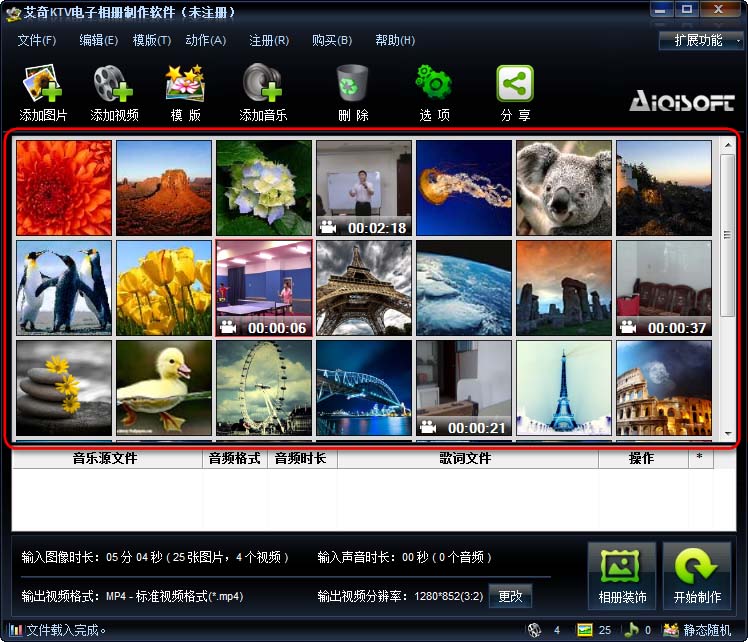This screenshot has height=642, width=748.
Task: Click the 分享 (Share) icon
Action: point(515,86)
